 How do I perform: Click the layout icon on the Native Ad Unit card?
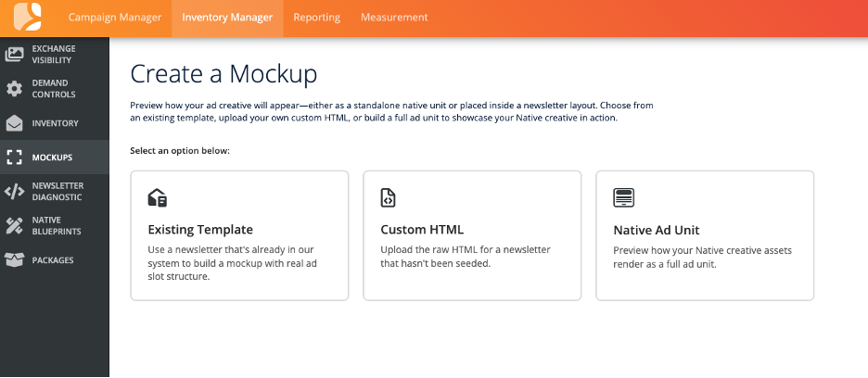pyautogui.click(x=623, y=197)
